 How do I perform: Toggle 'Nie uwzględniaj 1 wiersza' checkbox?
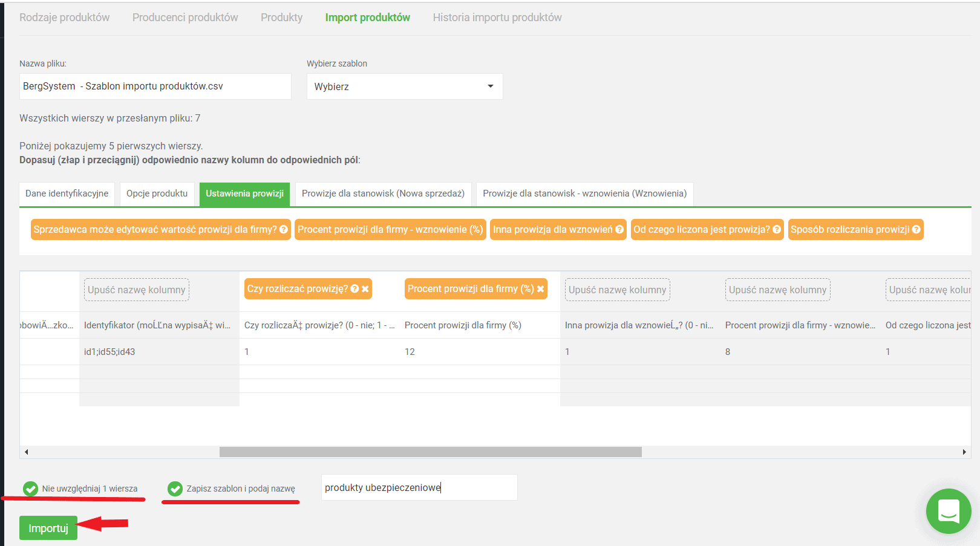[x=30, y=489]
